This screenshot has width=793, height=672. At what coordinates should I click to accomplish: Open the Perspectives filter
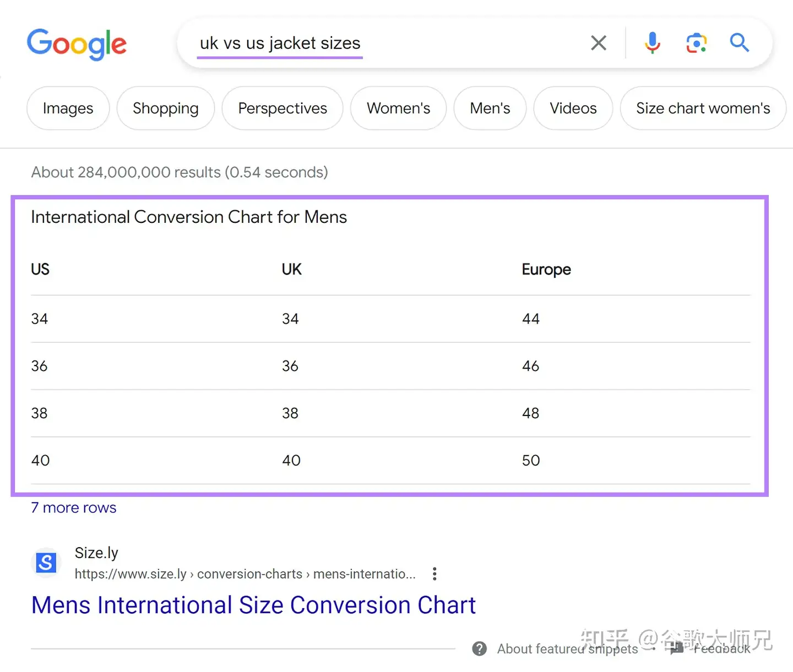(283, 108)
